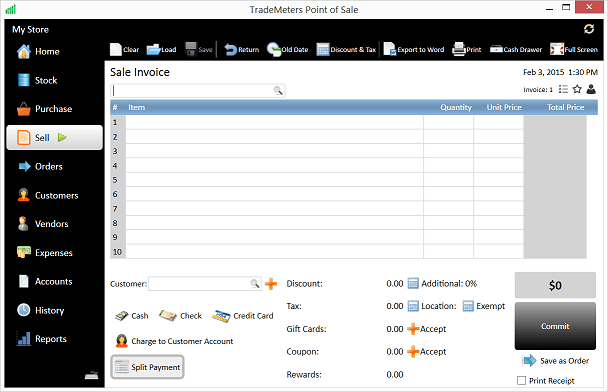608x392 pixels.
Task: Load an invoice from the toolbar
Action: click(x=161, y=50)
